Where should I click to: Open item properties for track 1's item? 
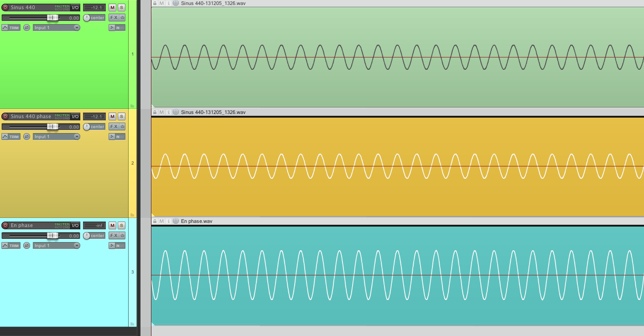(x=168, y=3)
